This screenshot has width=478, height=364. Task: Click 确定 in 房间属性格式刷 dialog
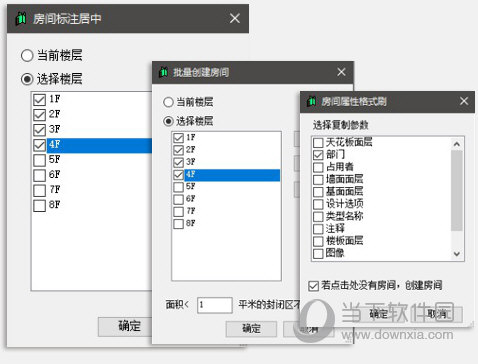[x=379, y=314]
